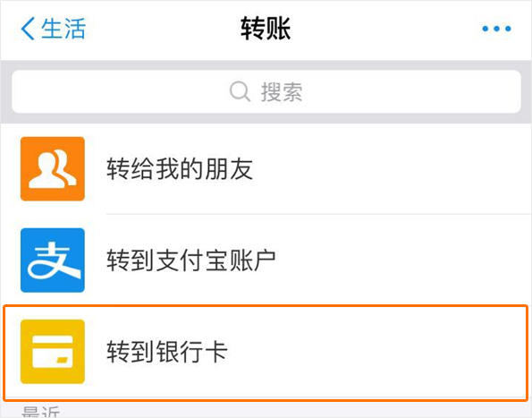Click the 搜索 search field
This screenshot has width=532, height=418.
pos(266,91)
